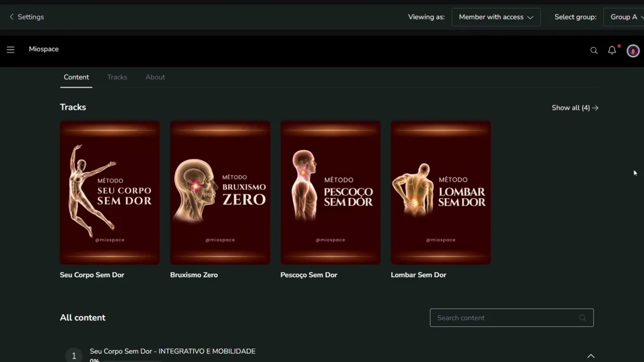Click the arrow beside Show all (4)

pos(595,108)
